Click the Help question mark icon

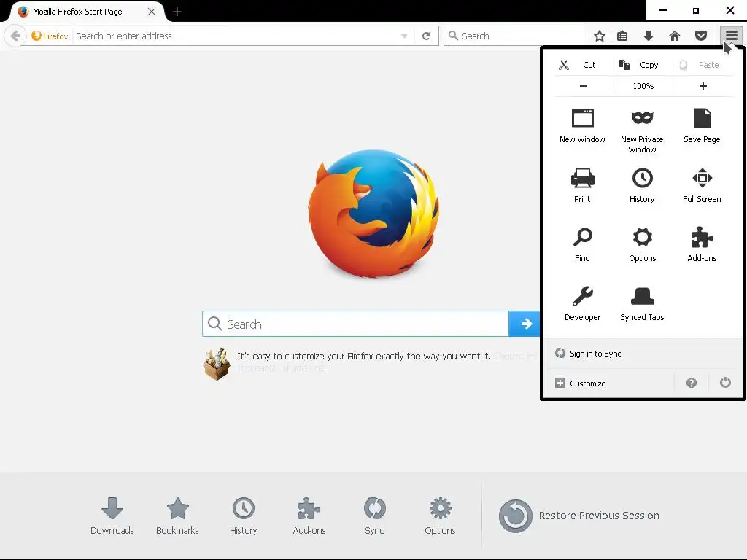(x=692, y=383)
